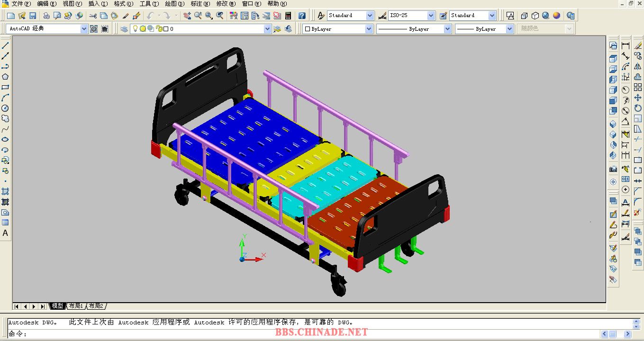Viewport: 644px width, 341px height.
Task: Click the Save icon in standard toolbar
Action: click(x=33, y=16)
